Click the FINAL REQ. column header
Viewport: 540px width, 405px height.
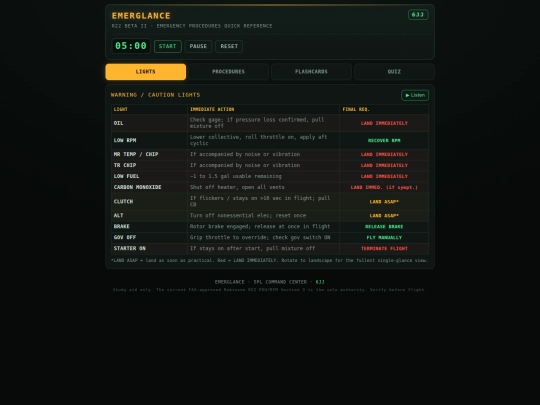356,109
